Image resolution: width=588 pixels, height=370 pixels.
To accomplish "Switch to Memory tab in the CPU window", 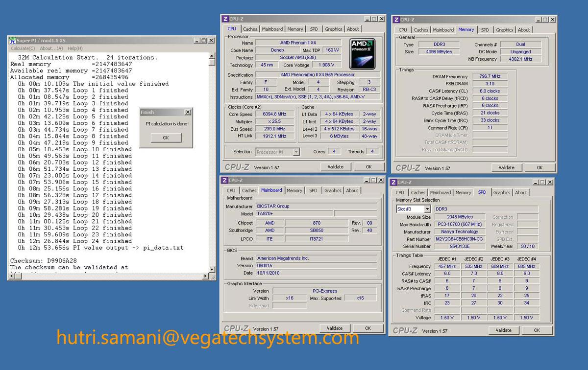I will pos(295,29).
